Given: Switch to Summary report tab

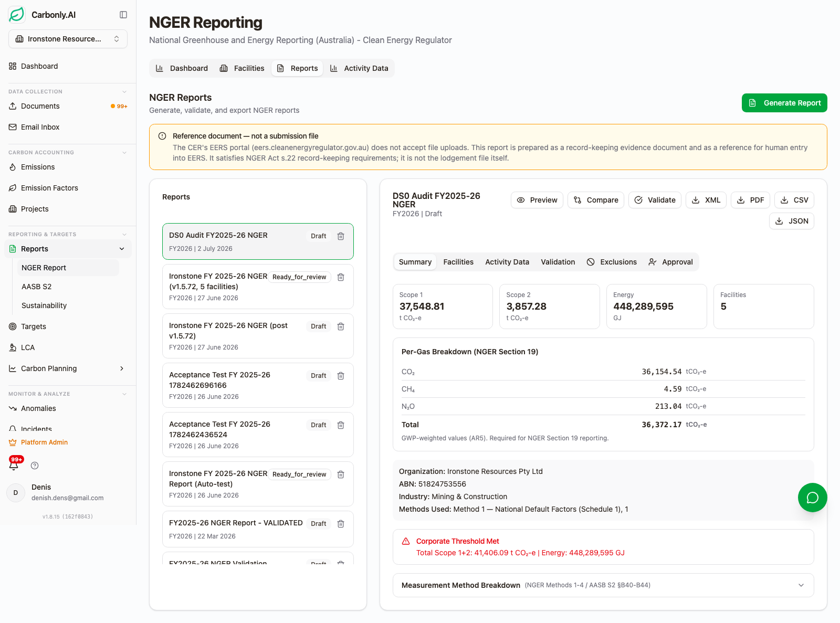Looking at the screenshot, I should 415,262.
